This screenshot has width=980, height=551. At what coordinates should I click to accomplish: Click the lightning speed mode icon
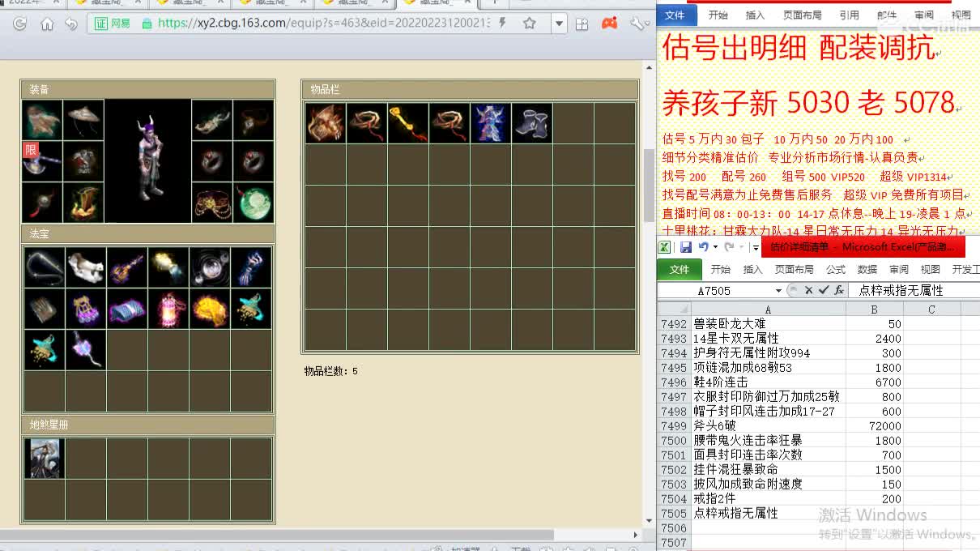[x=503, y=23]
